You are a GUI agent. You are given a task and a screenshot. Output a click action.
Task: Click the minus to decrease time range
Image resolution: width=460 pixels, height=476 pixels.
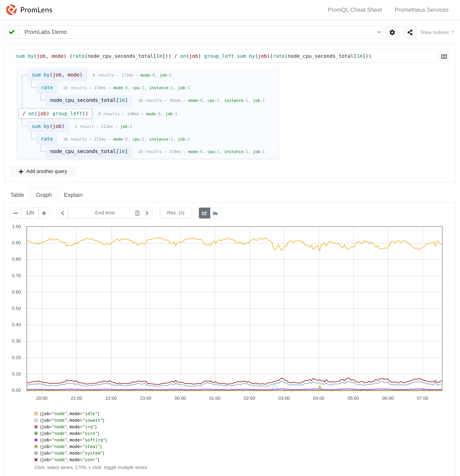pyautogui.click(x=16, y=213)
